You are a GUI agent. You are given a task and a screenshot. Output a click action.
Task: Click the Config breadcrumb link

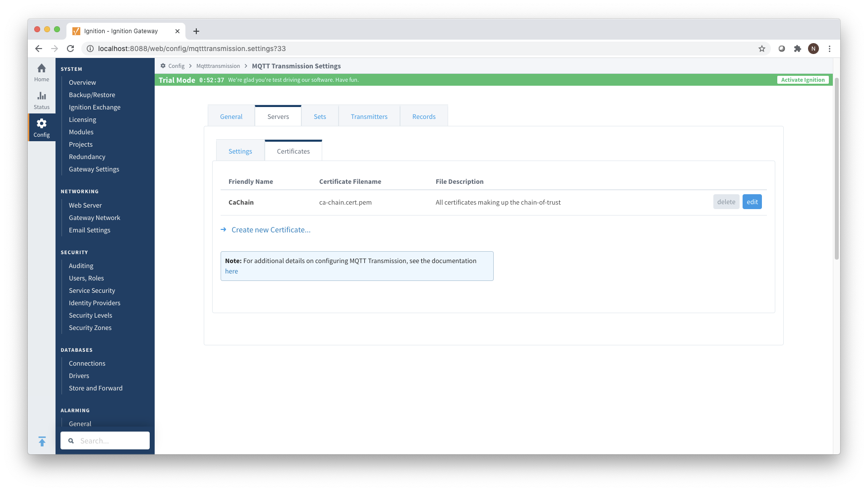point(176,66)
